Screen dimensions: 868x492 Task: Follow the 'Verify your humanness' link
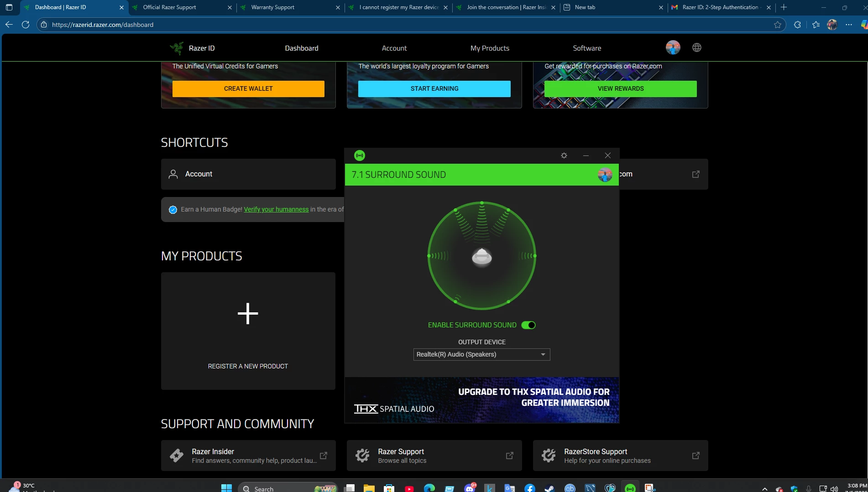click(x=276, y=209)
